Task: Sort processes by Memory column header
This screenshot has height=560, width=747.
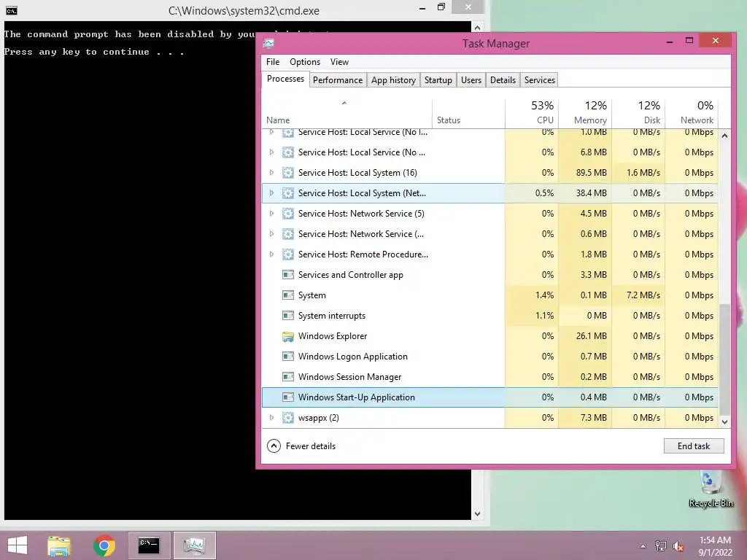Action: (x=585, y=113)
